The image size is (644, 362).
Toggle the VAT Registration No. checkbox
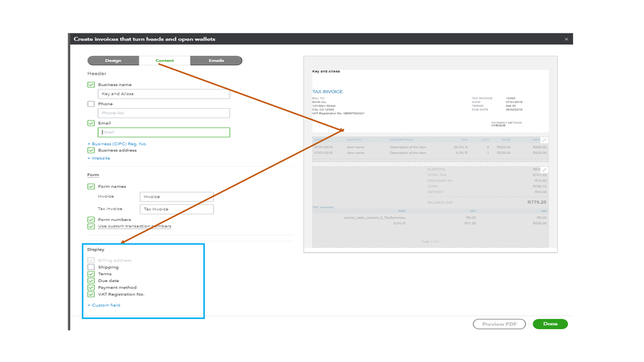[x=91, y=294]
